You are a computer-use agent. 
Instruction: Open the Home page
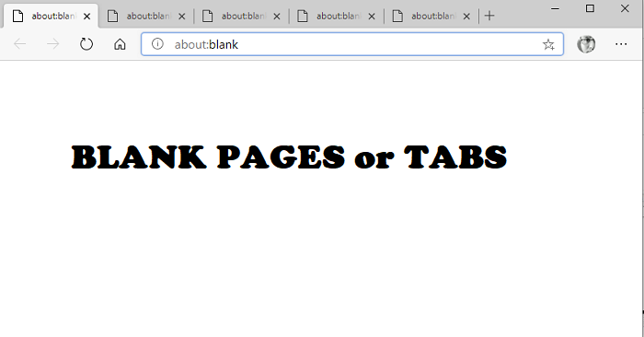[120, 44]
